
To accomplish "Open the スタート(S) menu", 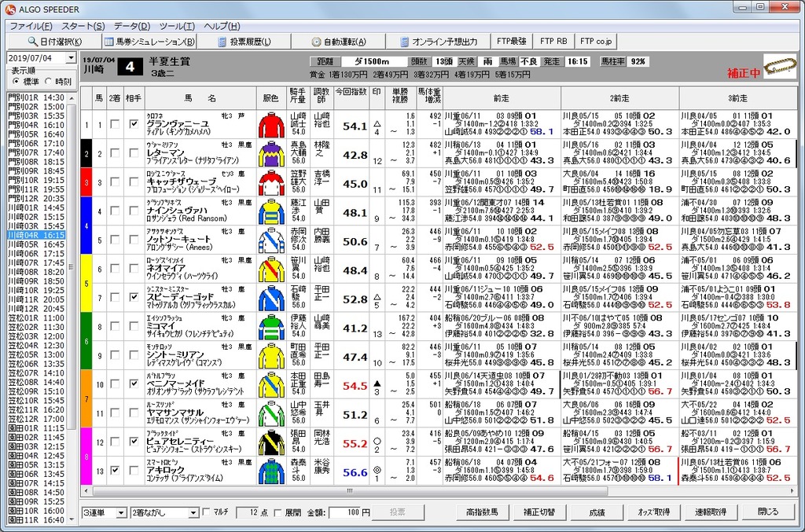I will [x=83, y=26].
